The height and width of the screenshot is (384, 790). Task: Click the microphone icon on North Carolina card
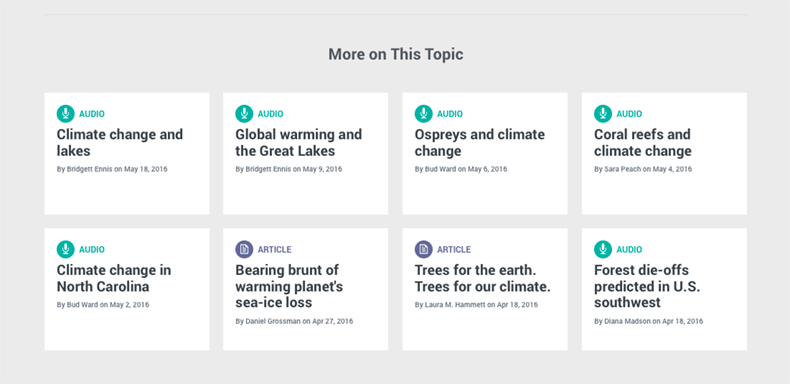(65, 249)
